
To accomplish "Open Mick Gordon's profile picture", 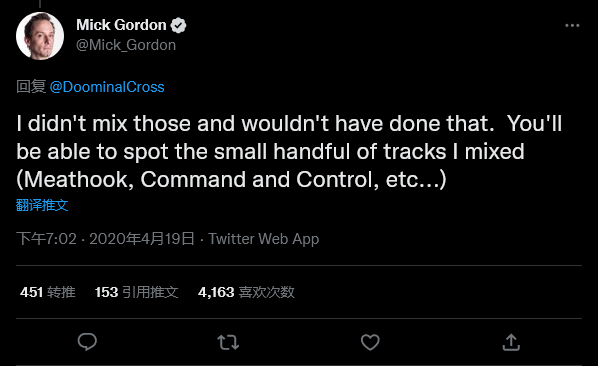I will 40,36.
